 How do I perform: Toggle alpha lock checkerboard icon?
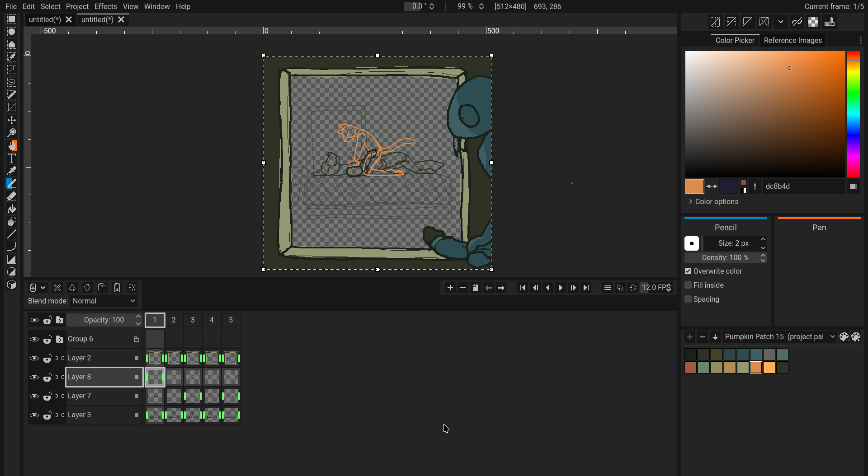point(813,22)
